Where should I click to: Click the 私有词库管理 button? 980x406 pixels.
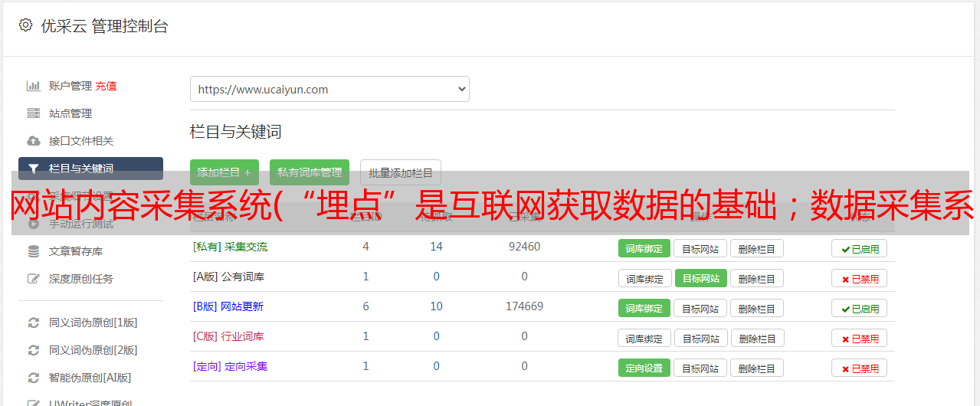tap(310, 172)
